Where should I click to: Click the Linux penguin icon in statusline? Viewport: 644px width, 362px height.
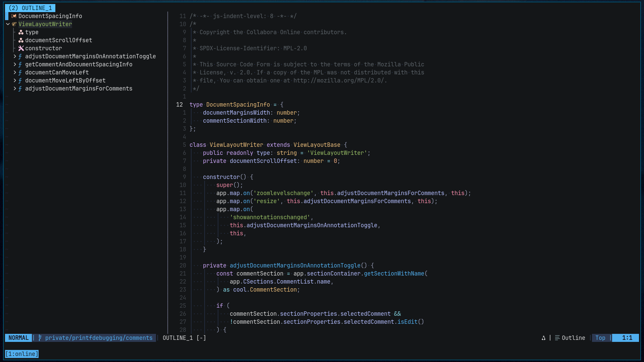click(543, 338)
